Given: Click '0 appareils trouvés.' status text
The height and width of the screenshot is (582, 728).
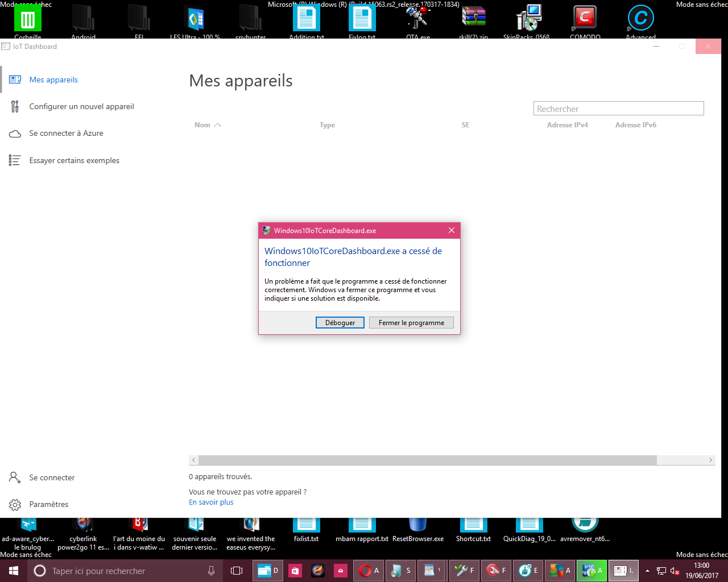Looking at the screenshot, I should pyautogui.click(x=220, y=477).
